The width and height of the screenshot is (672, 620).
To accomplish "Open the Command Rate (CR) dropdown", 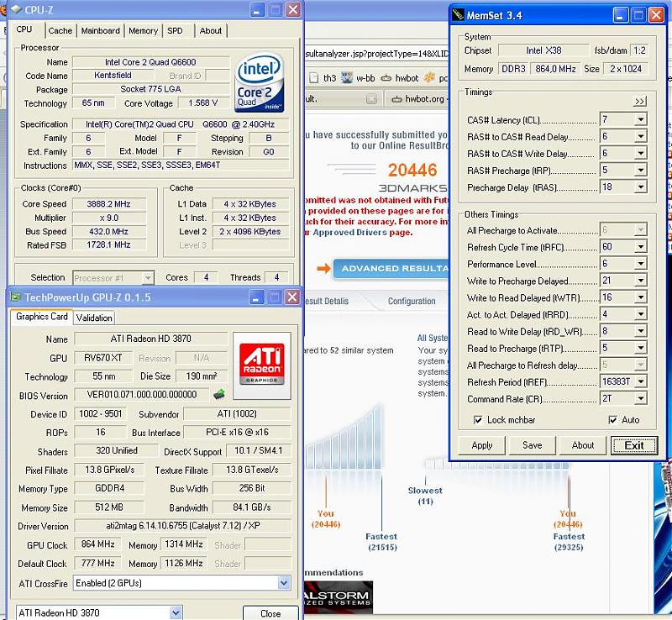I will point(640,399).
